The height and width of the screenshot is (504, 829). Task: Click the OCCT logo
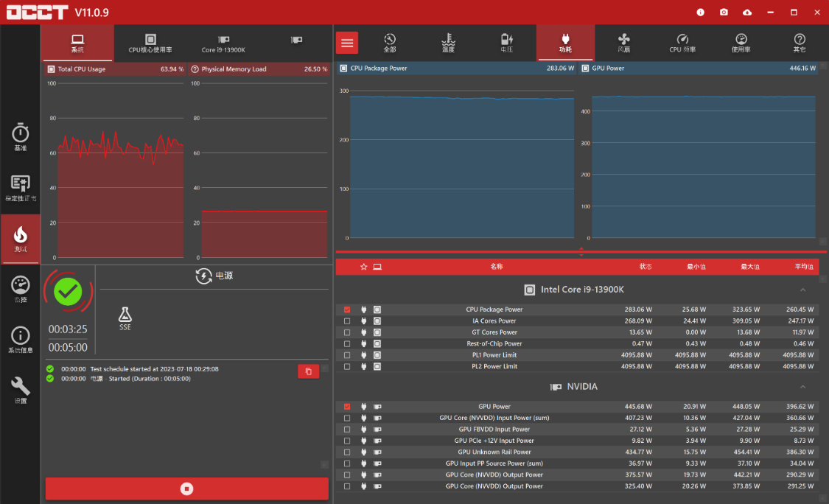click(37, 13)
